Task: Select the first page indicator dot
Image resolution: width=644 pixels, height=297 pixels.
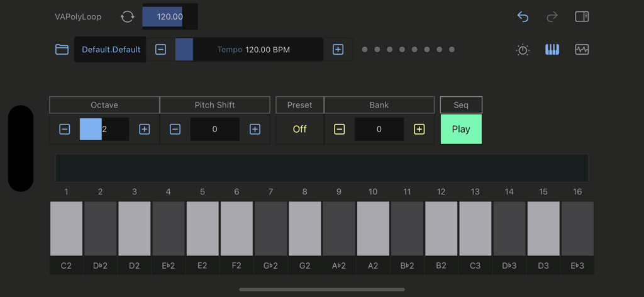Action: [x=365, y=50]
